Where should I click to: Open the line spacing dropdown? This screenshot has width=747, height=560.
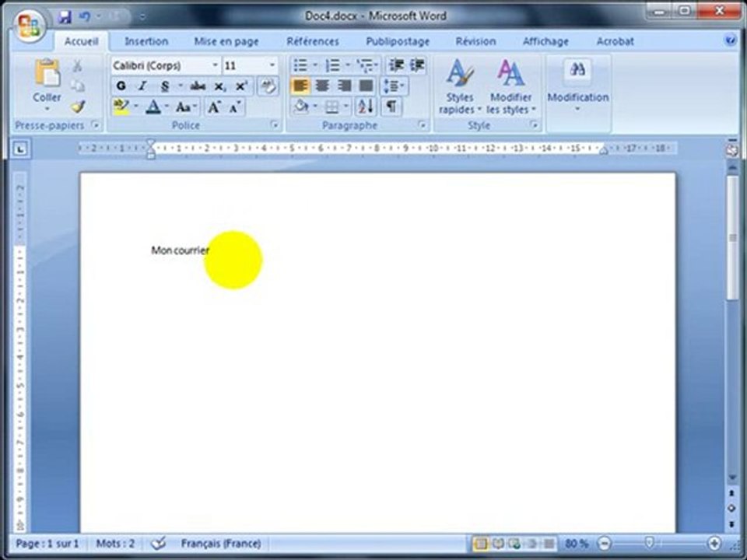tap(395, 86)
